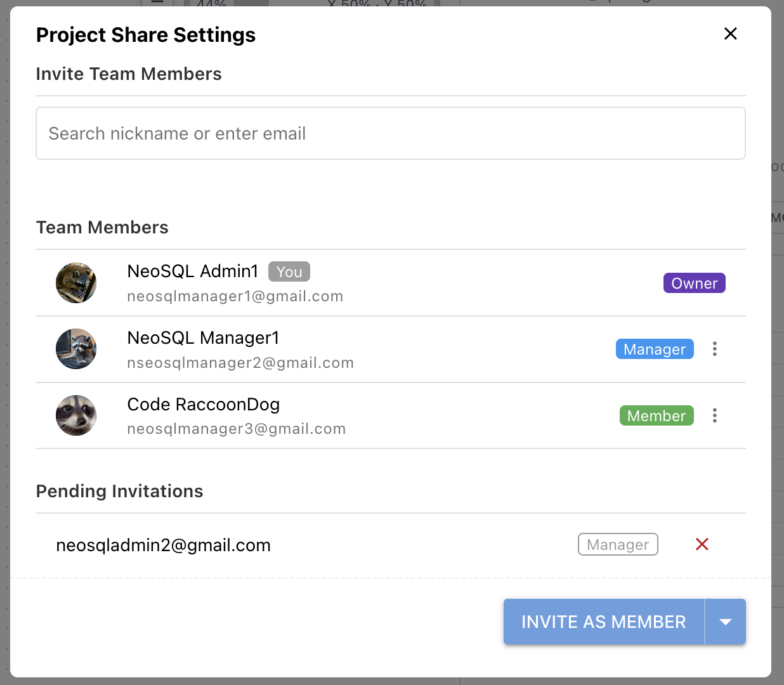
Task: Click the purple Owner role badge
Action: [x=695, y=283]
